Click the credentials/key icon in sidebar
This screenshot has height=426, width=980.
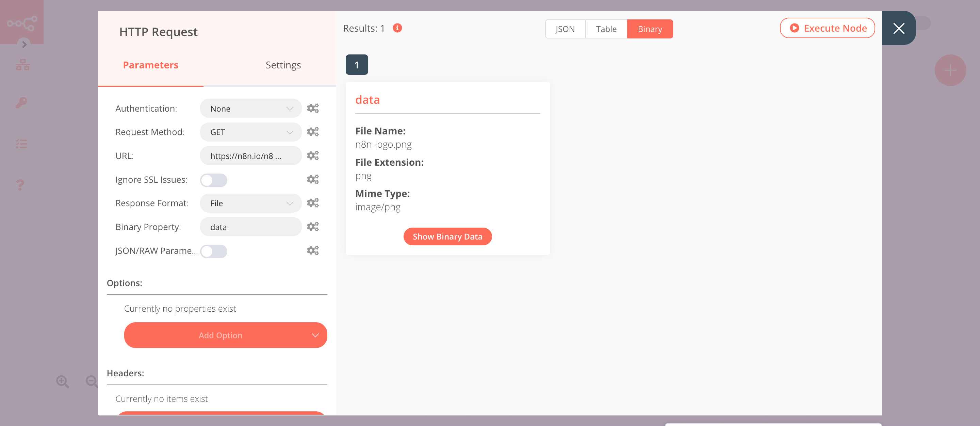(22, 102)
